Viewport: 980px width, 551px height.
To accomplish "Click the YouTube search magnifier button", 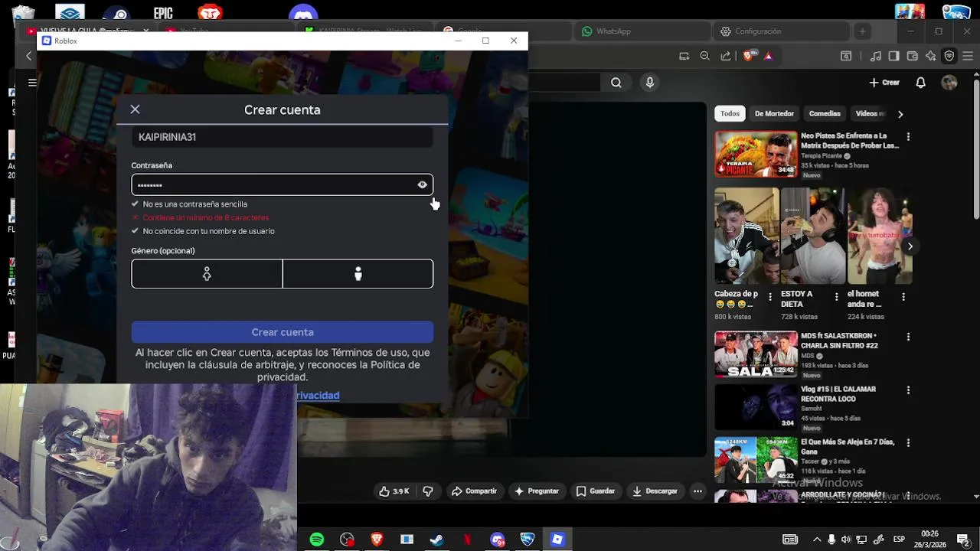I will click(616, 83).
